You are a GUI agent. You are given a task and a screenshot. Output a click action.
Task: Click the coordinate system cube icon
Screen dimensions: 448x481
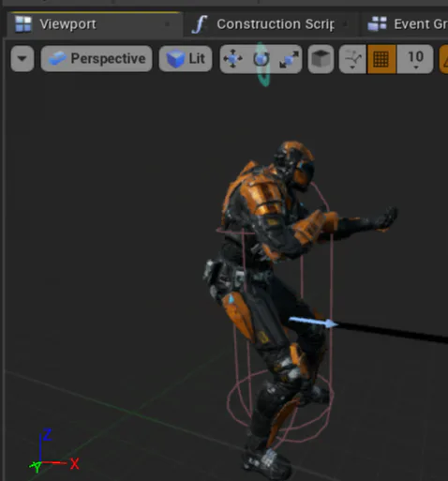click(321, 59)
